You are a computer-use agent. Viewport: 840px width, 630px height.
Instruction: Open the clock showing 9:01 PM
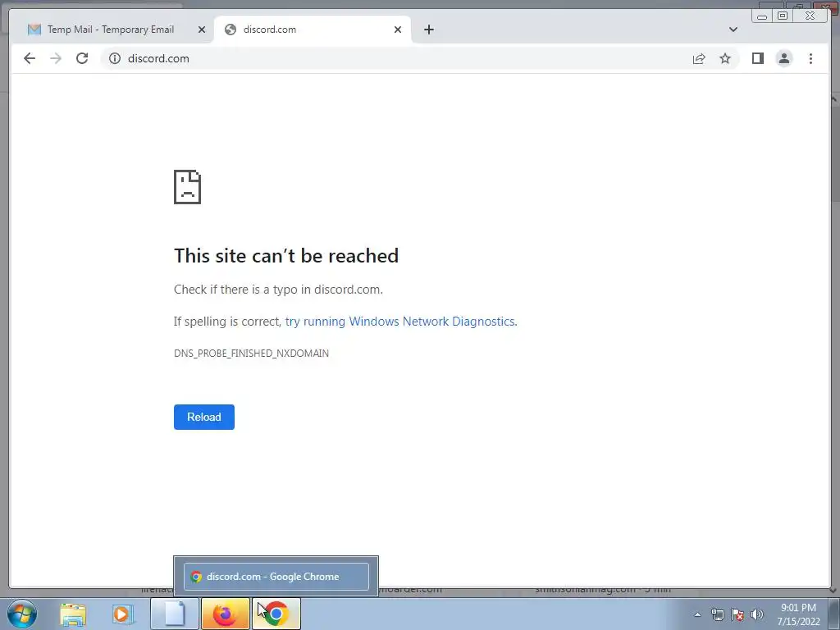click(x=799, y=614)
